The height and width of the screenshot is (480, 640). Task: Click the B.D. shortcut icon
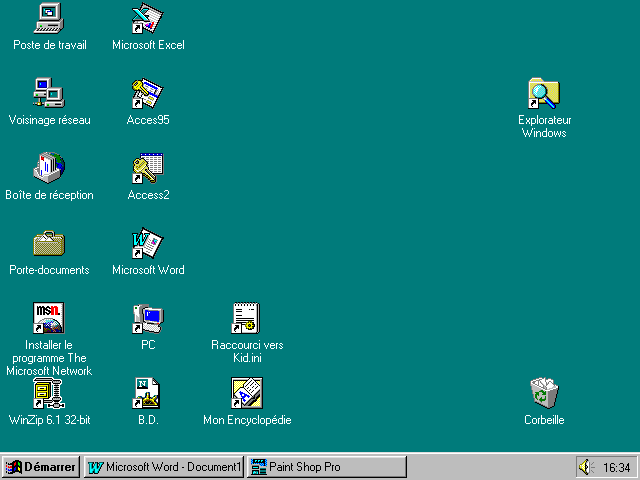click(x=147, y=393)
